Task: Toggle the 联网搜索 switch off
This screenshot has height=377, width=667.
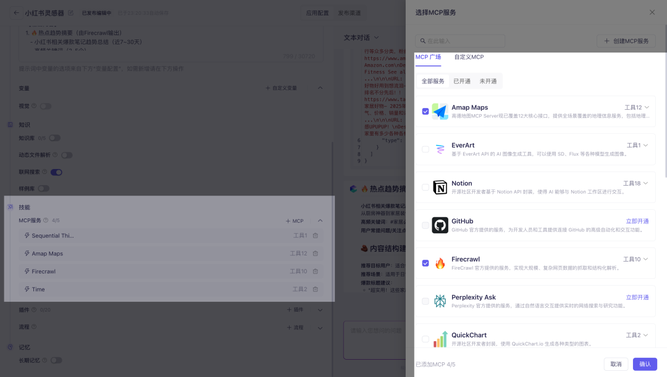Action: click(x=56, y=172)
